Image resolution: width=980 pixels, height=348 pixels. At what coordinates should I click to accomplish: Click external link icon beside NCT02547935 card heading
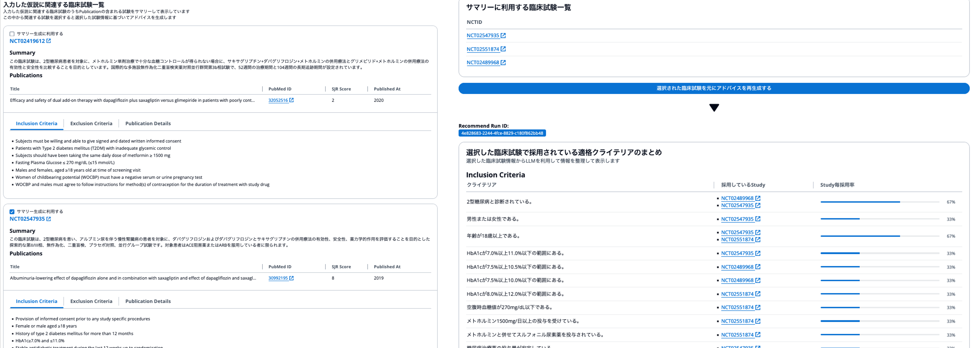(x=49, y=219)
